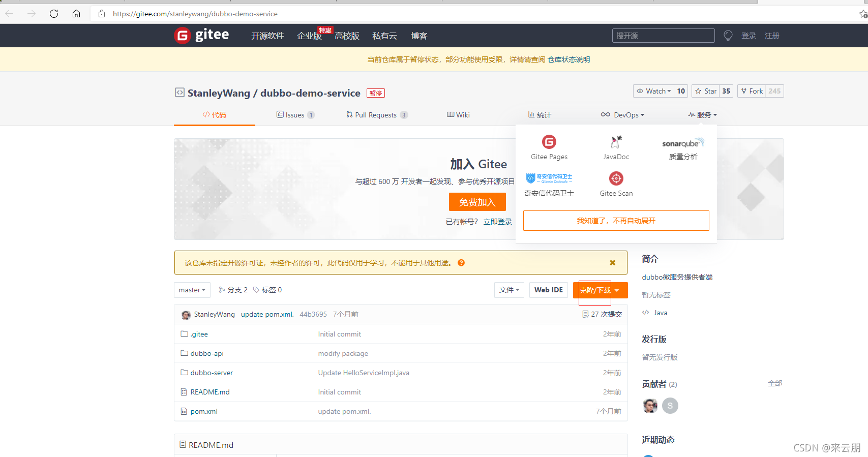The height and width of the screenshot is (457, 868).
Task: Open commit hash 44b3695
Action: [x=313, y=314]
